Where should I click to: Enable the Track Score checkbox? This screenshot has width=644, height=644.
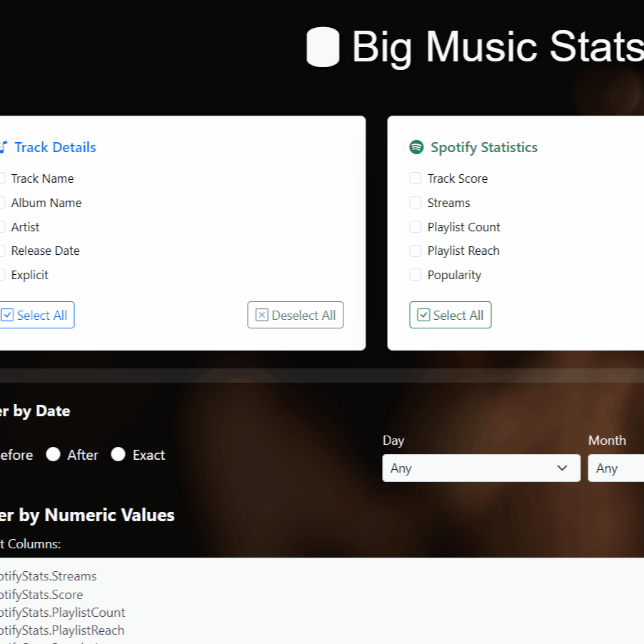click(416, 178)
